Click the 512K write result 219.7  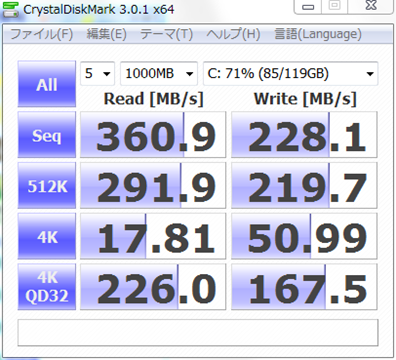304,185
